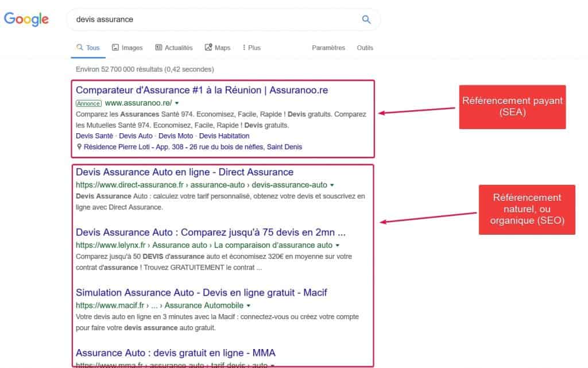
Task: Open the Maps results tab
Action: point(218,48)
